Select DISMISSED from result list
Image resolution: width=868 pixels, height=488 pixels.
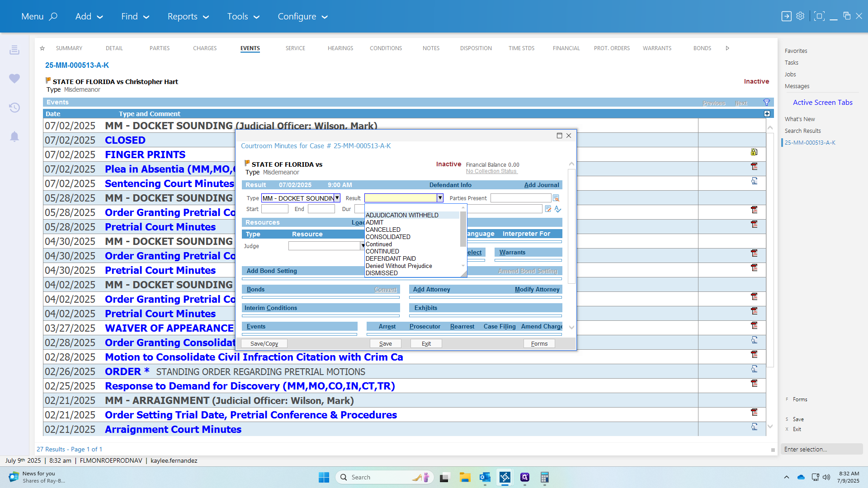coord(412,273)
